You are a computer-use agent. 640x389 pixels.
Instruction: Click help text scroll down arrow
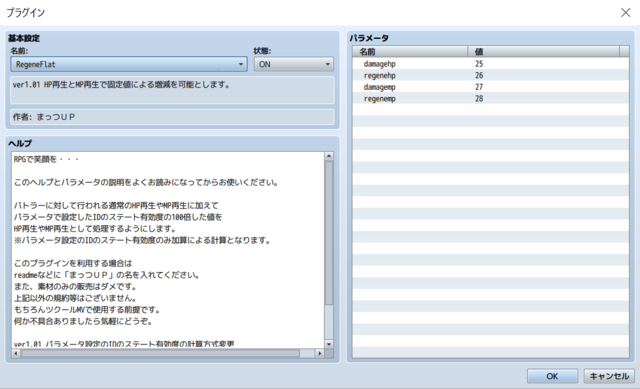coord(329,344)
